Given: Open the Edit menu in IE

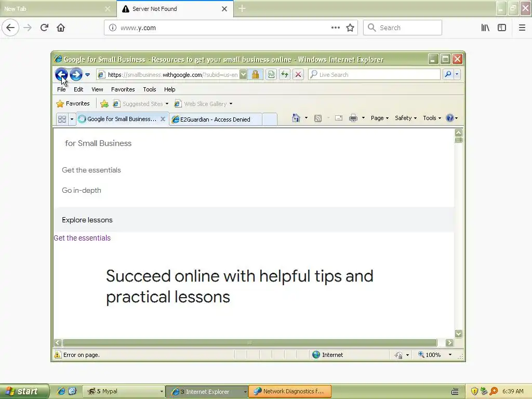Looking at the screenshot, I should coord(78,89).
